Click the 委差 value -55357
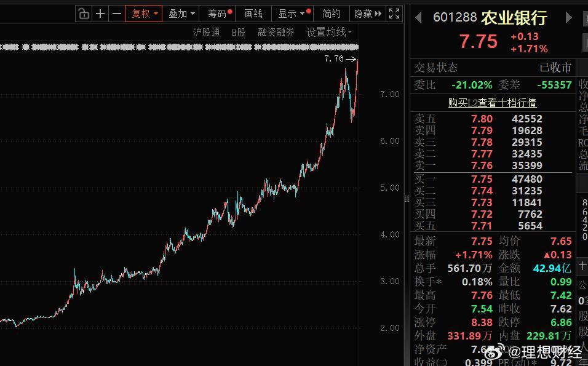The height and width of the screenshot is (366, 588). tap(554, 85)
